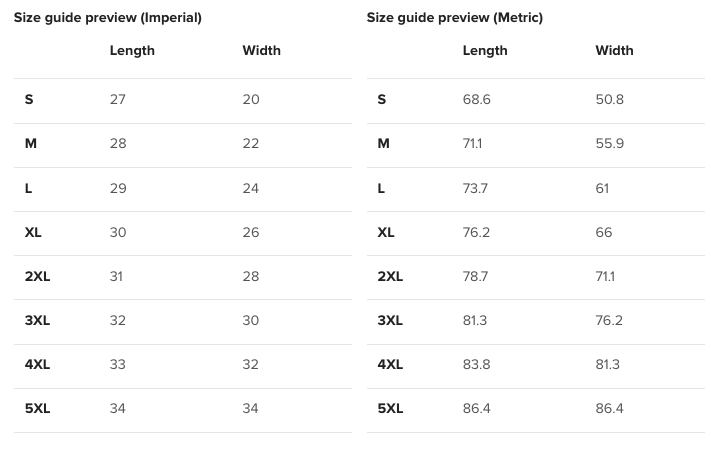The image size is (719, 450).
Task: Click the 4XL row label in Metric table
Action: point(390,364)
